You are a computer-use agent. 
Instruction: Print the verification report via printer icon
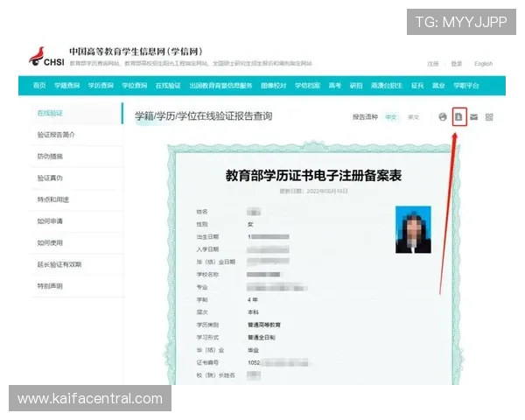pyautogui.click(x=443, y=117)
